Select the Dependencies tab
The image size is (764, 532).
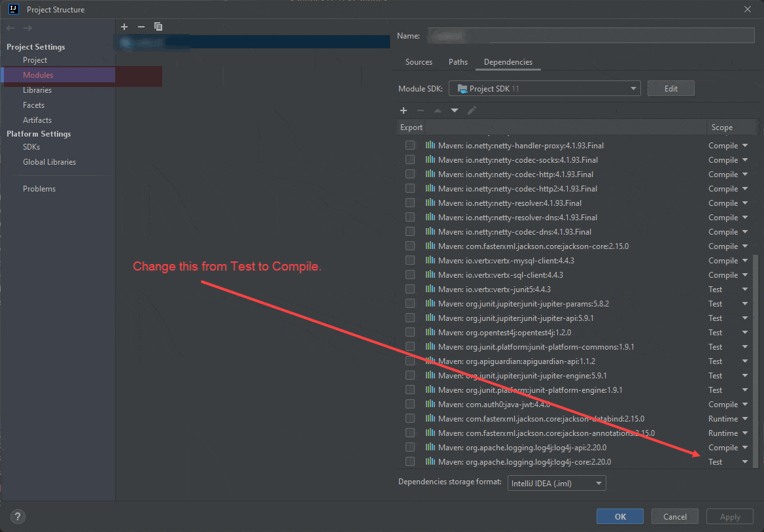pyautogui.click(x=508, y=62)
